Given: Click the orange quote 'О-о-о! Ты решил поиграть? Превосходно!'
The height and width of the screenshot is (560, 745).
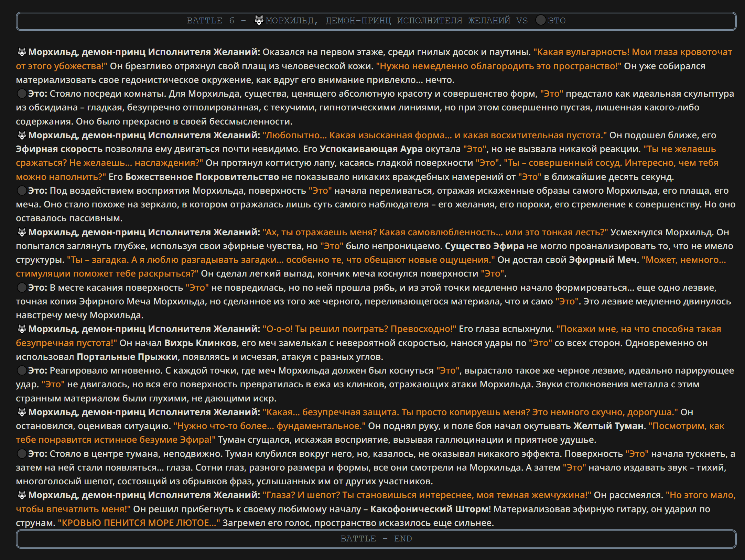Looking at the screenshot, I should tap(359, 329).
